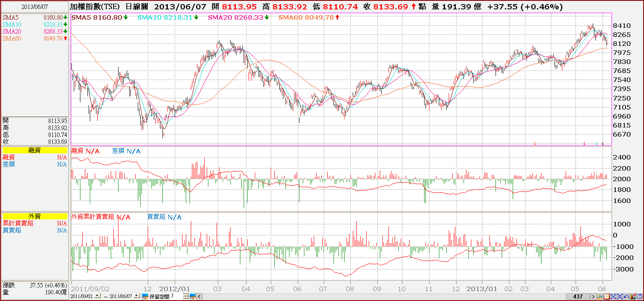644x301 pixels.
Task: Click the 加權指數(TSE) chart title
Action: click(95, 7)
